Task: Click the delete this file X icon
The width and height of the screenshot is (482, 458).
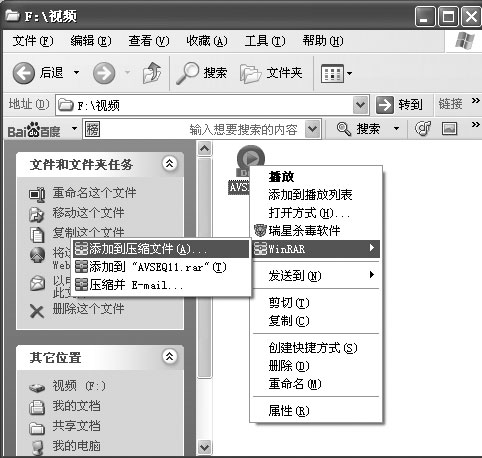Action: (37, 311)
